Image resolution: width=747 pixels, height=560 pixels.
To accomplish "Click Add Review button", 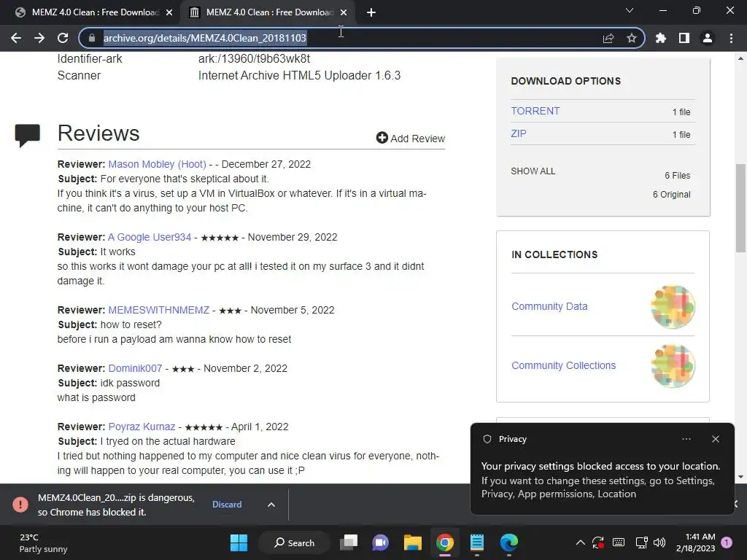I will point(410,138).
